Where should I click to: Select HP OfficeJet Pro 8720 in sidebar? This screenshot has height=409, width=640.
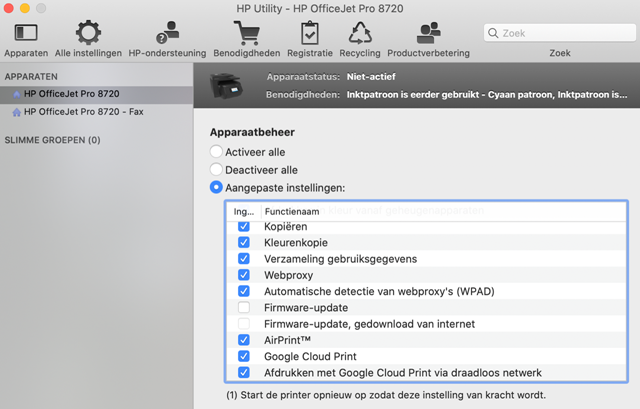[x=96, y=94]
